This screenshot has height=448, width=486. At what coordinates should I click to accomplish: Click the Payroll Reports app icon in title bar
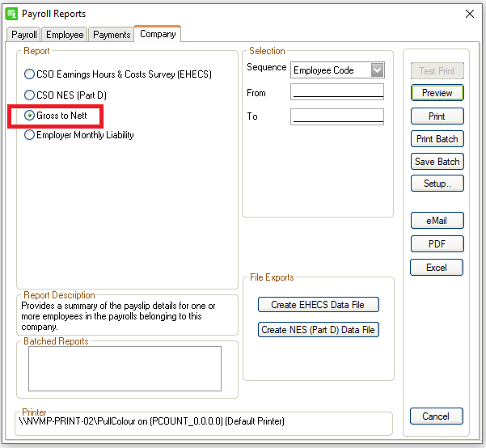pyautogui.click(x=11, y=14)
